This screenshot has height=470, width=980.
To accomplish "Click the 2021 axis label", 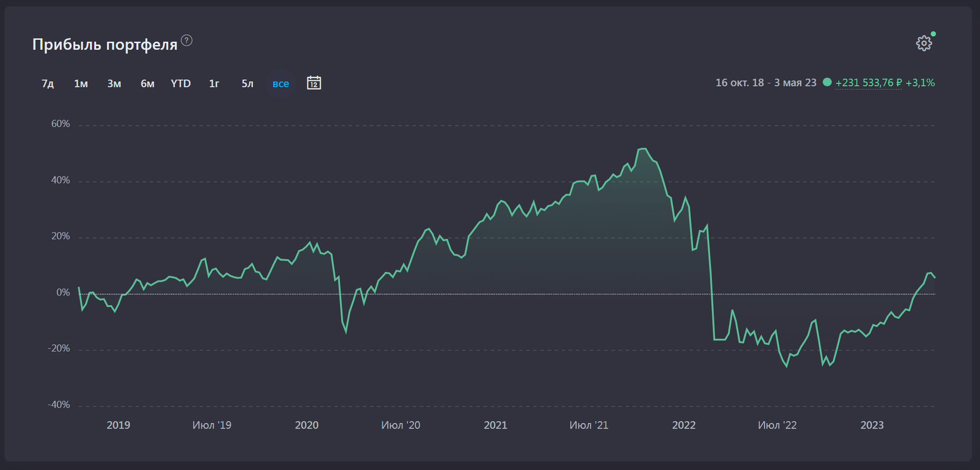I will [495, 425].
